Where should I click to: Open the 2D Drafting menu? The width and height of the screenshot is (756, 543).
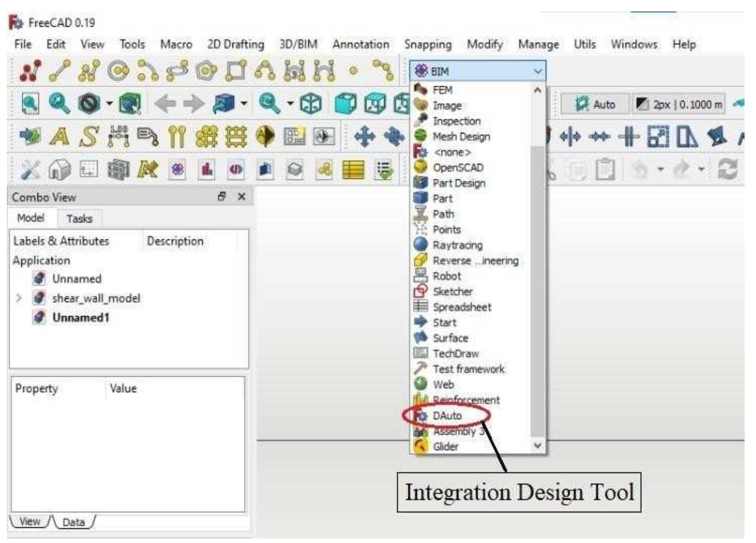236,44
